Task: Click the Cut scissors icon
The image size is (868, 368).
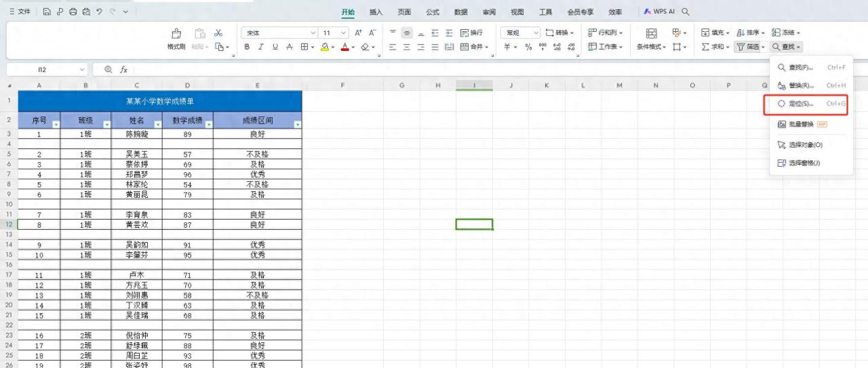Action: 218,33
